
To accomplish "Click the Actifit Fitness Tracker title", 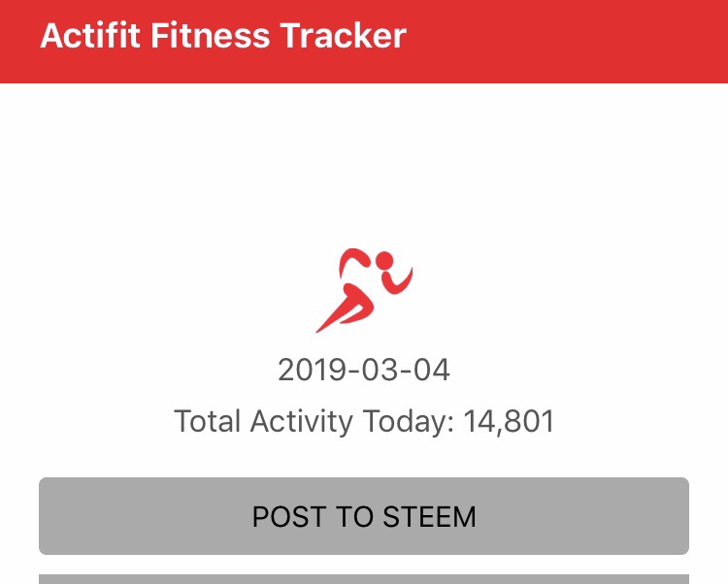I will [x=223, y=36].
